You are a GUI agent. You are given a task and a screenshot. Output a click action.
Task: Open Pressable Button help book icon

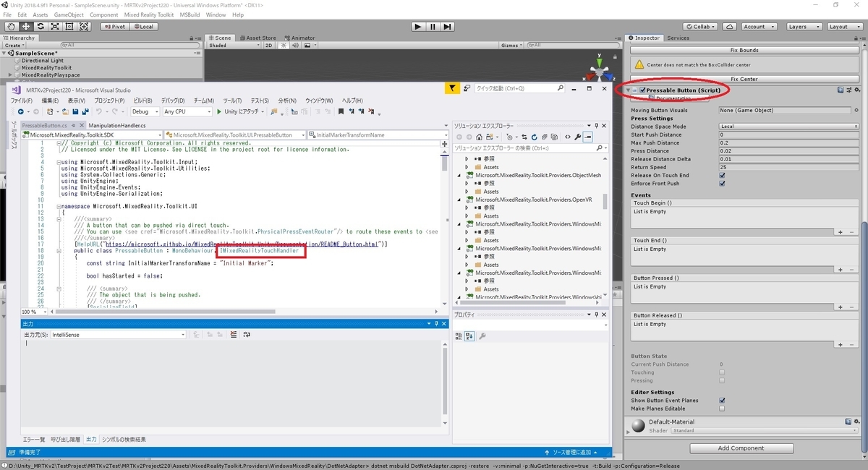(x=840, y=90)
